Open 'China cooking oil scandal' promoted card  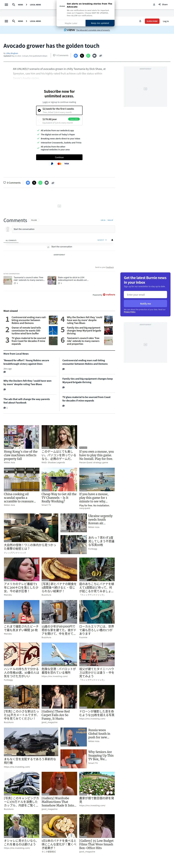pos(21,487)
